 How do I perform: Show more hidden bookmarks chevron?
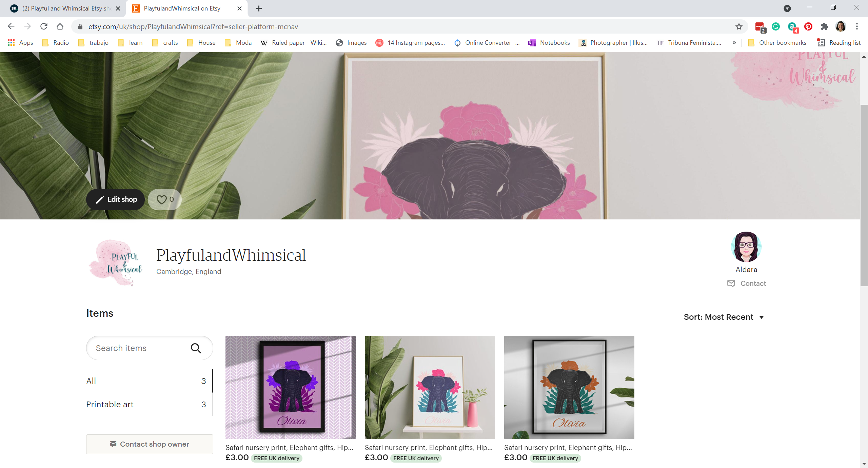tap(734, 43)
